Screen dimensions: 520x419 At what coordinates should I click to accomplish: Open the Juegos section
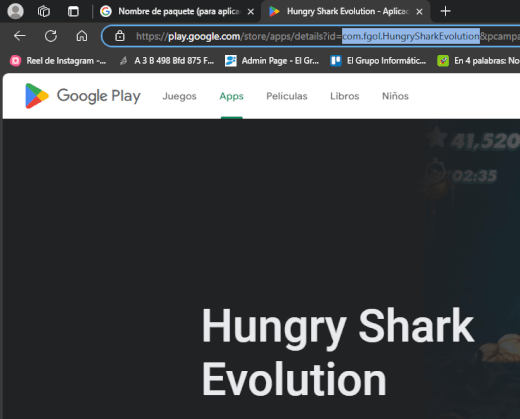tap(179, 96)
